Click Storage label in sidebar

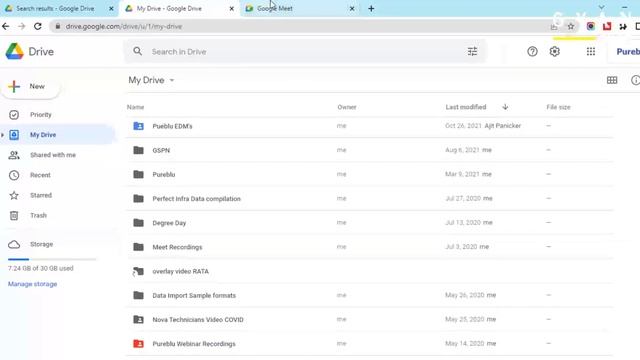pos(42,244)
